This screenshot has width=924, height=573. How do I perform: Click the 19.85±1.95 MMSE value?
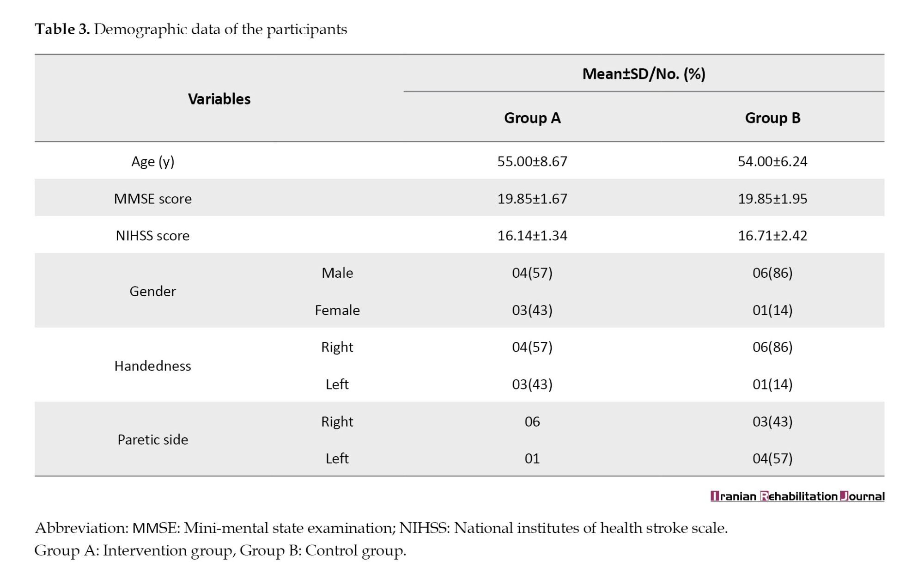772,199
